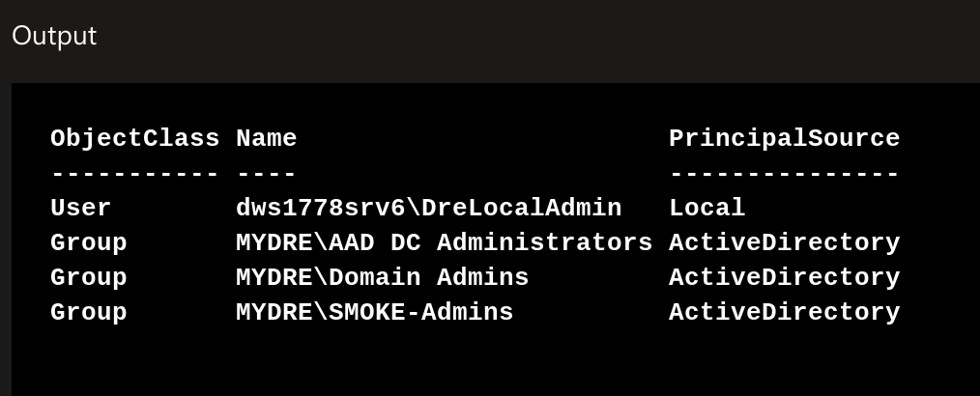This screenshot has width=980, height=396.
Task: Click ActiveDirectory in the SMOKE-Admins row
Action: click(785, 313)
